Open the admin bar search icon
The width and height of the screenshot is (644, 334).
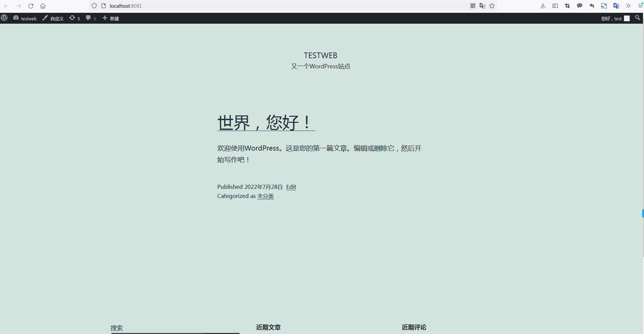tap(638, 18)
